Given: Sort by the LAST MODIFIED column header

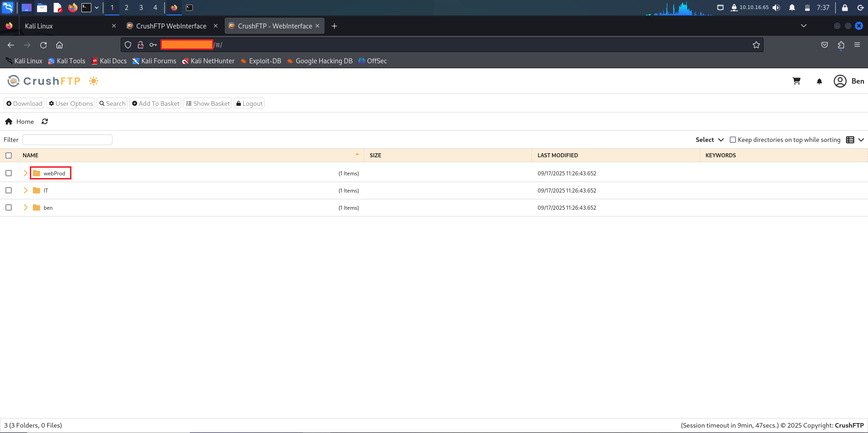Looking at the screenshot, I should [x=557, y=155].
